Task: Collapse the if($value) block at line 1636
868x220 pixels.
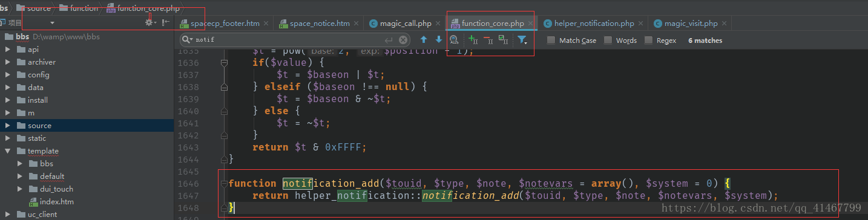Action: pyautogui.click(x=225, y=63)
